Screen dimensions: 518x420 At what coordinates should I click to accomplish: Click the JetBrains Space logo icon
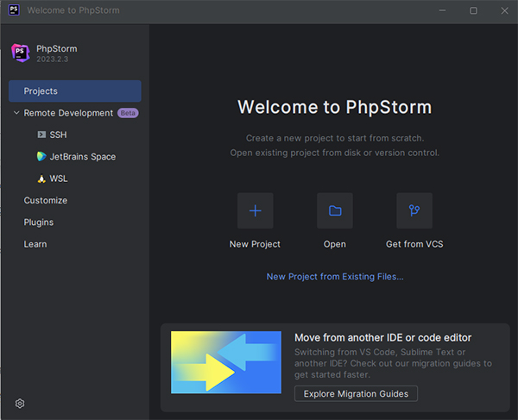tap(41, 157)
